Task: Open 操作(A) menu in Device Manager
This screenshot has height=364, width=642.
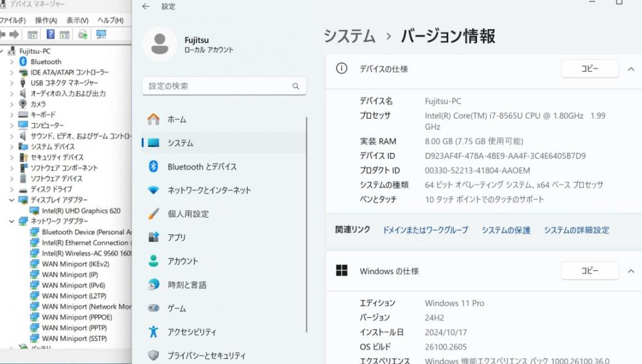Action: pos(46,20)
